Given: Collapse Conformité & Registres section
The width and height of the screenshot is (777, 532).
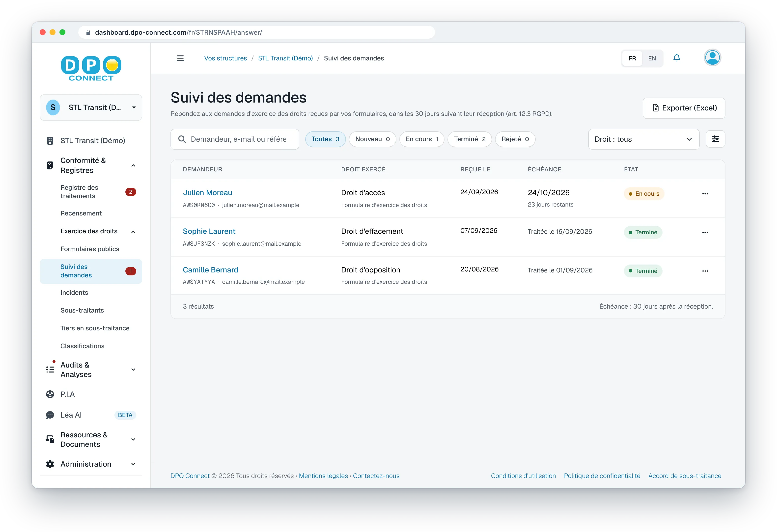Looking at the screenshot, I should pyautogui.click(x=133, y=165).
